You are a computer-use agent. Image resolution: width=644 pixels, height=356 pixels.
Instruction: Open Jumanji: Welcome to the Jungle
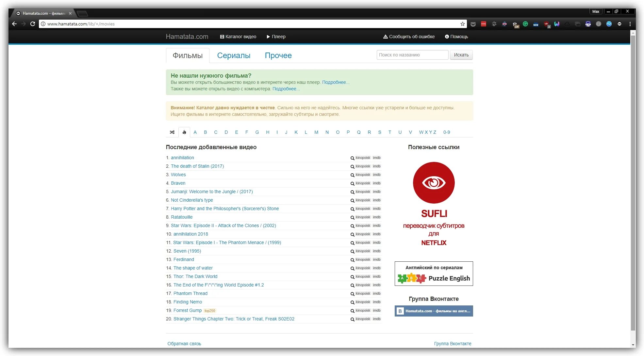point(212,192)
